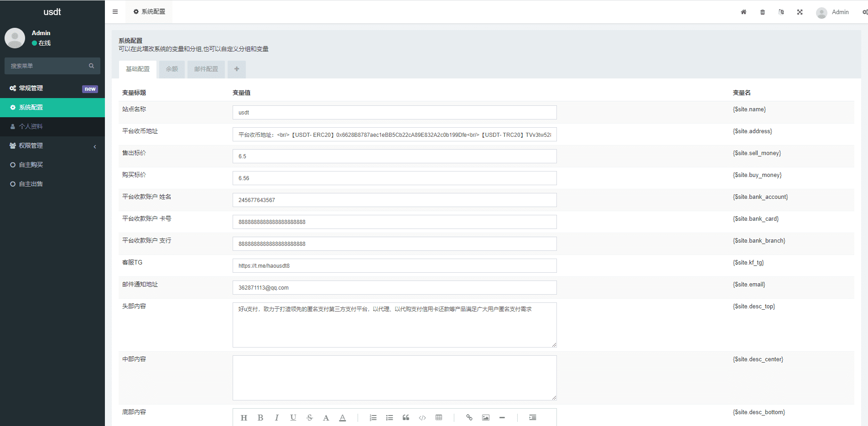Click the plus tab to add group
The height and width of the screenshot is (426, 868).
pyautogui.click(x=237, y=69)
